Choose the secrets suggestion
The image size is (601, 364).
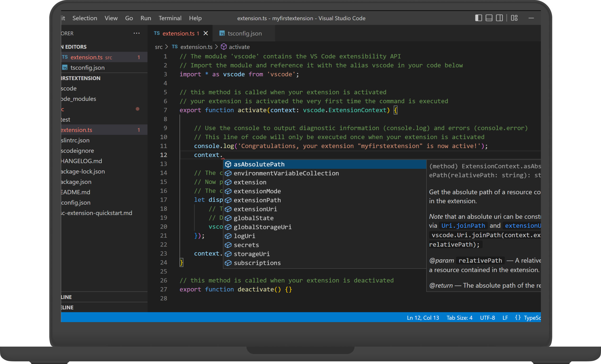(325, 245)
